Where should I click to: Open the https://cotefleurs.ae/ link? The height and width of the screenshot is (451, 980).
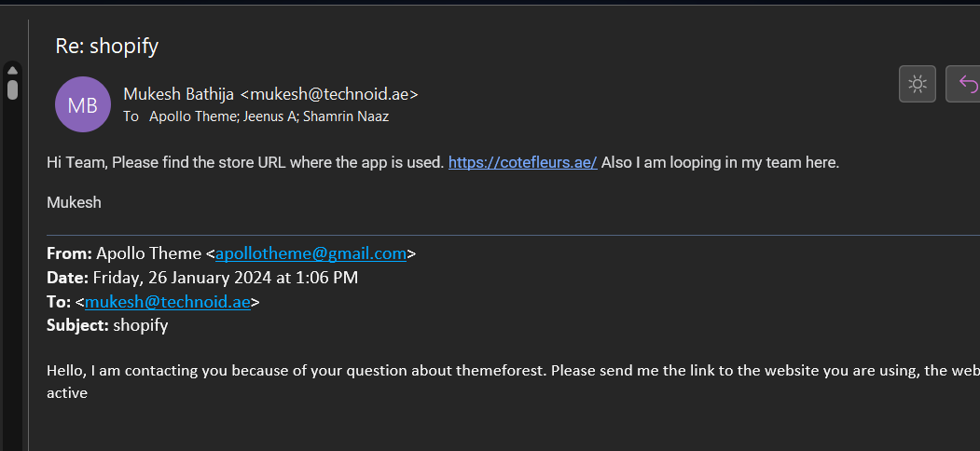(x=522, y=162)
